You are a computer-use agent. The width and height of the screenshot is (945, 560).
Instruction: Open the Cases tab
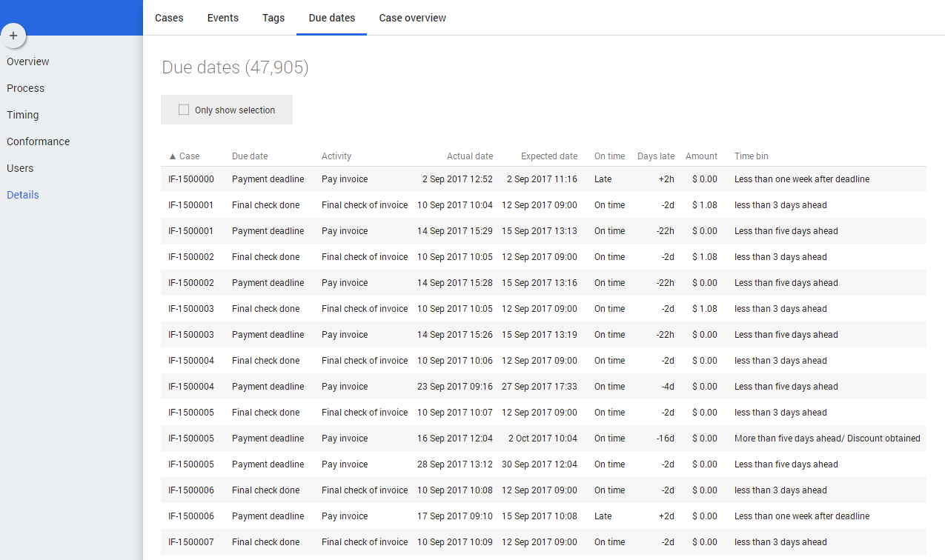tap(169, 18)
